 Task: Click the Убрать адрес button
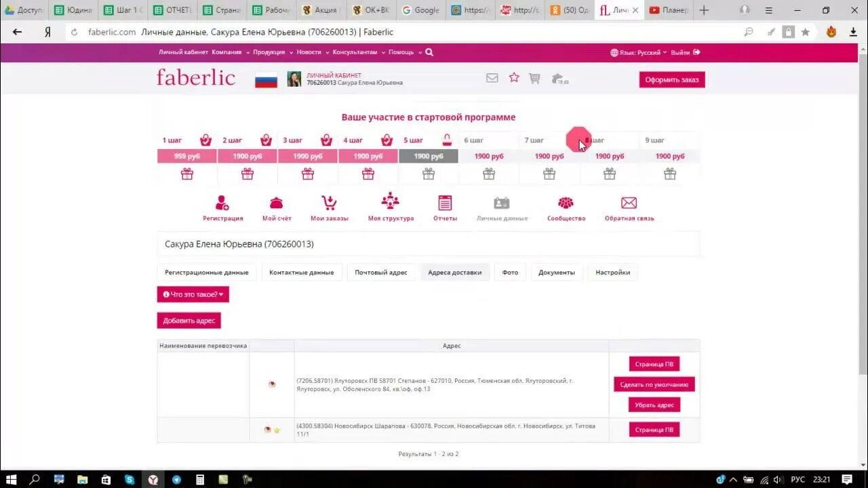(x=654, y=405)
